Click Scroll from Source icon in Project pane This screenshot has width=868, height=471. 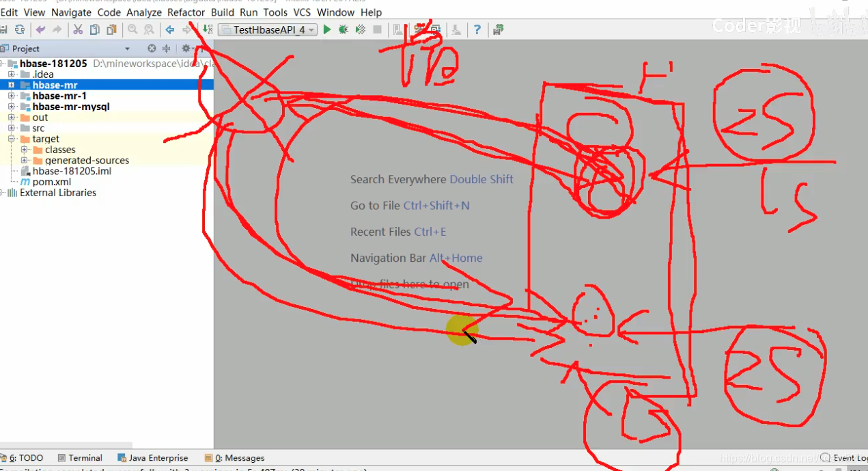[152, 49]
